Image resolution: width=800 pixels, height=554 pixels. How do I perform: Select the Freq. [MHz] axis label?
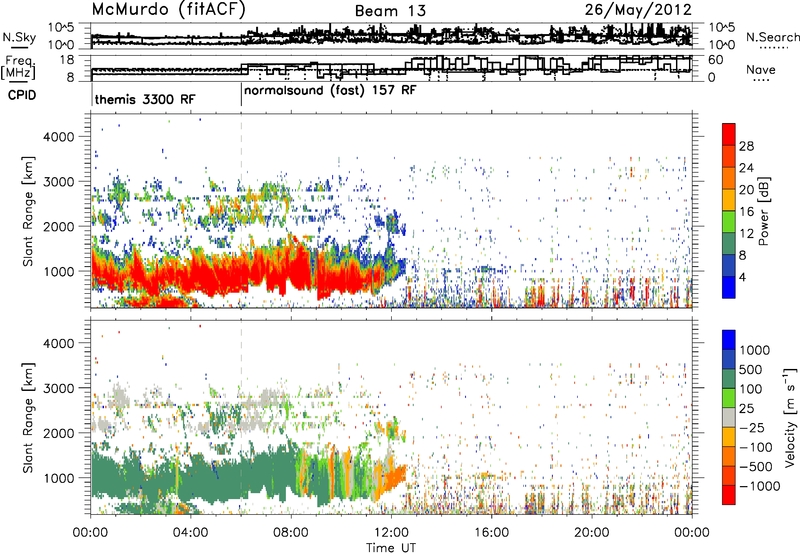click(20, 68)
